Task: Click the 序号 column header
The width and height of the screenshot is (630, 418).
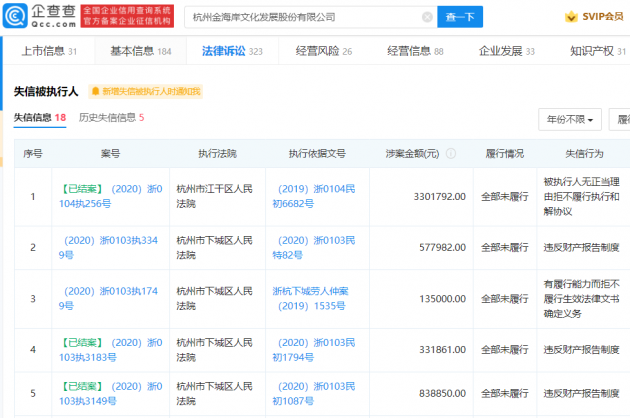Action: (x=33, y=154)
